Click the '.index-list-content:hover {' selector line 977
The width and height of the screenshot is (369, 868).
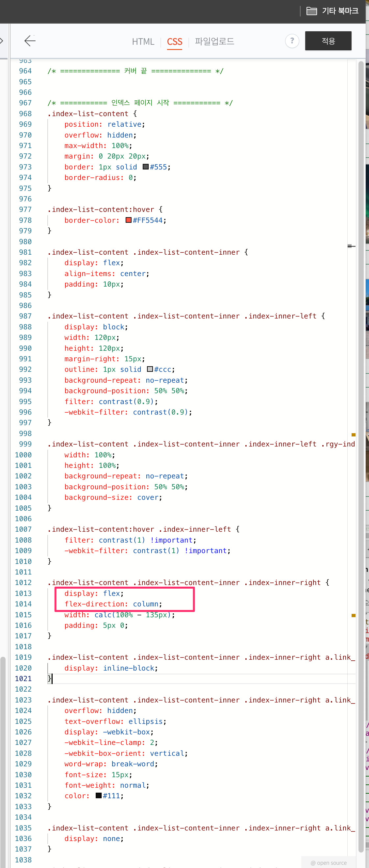coord(105,210)
